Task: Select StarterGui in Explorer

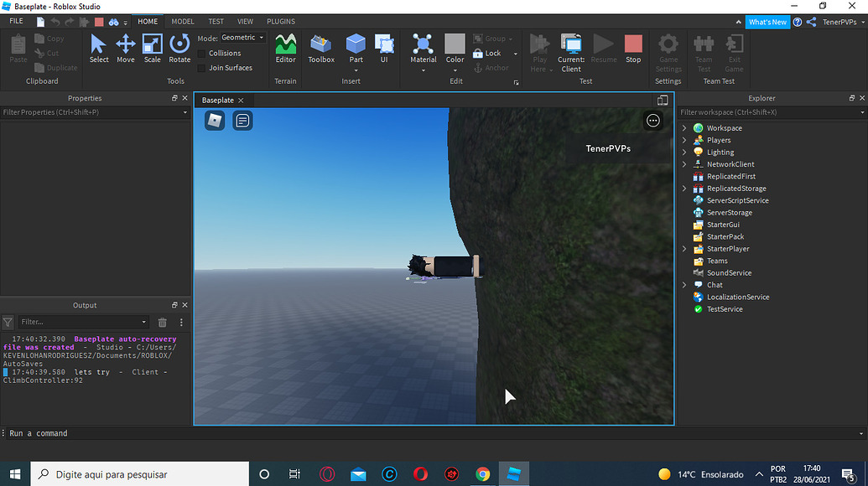Action: tap(723, 225)
